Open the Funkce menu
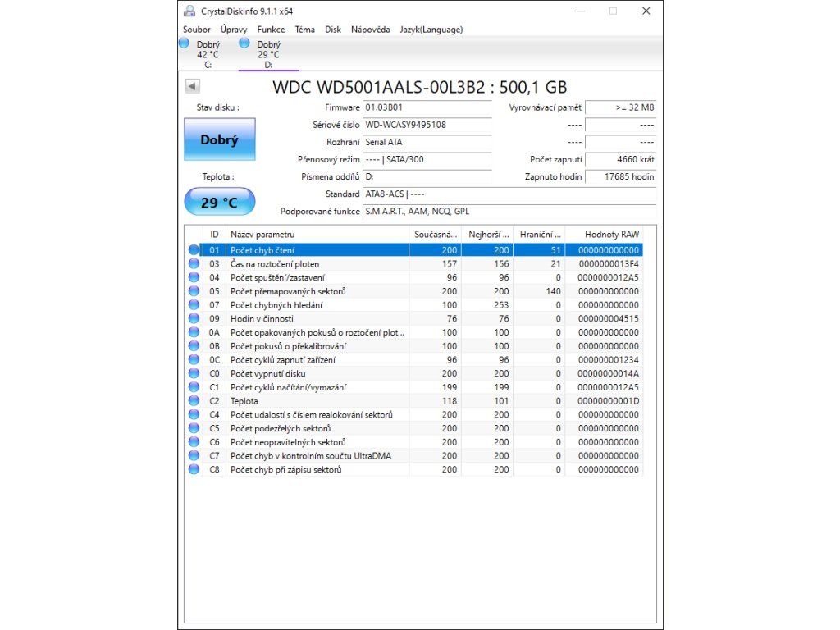The image size is (840, 630). coord(272,30)
